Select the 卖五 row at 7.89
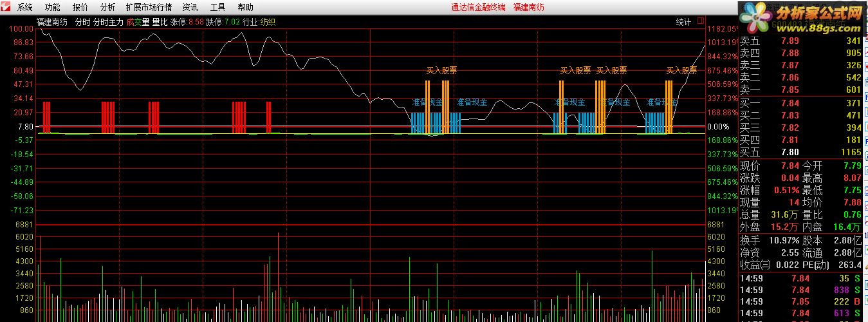 [801, 41]
